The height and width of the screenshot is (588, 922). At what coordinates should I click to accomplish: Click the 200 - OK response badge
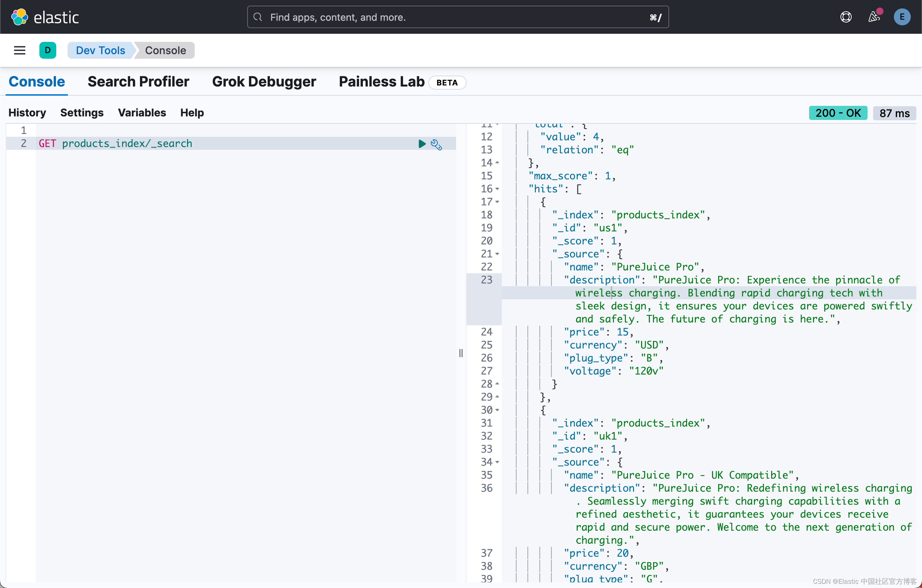tap(838, 113)
